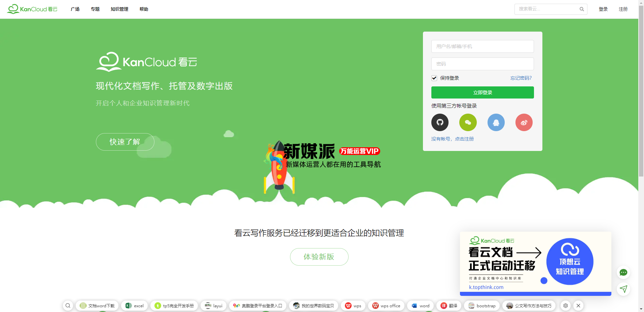Sign in with the Weibo icon

[524, 122]
